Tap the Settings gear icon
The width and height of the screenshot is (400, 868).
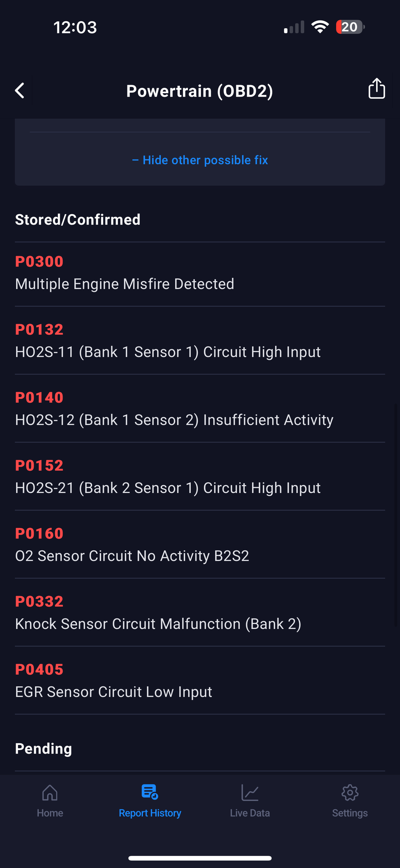click(350, 793)
